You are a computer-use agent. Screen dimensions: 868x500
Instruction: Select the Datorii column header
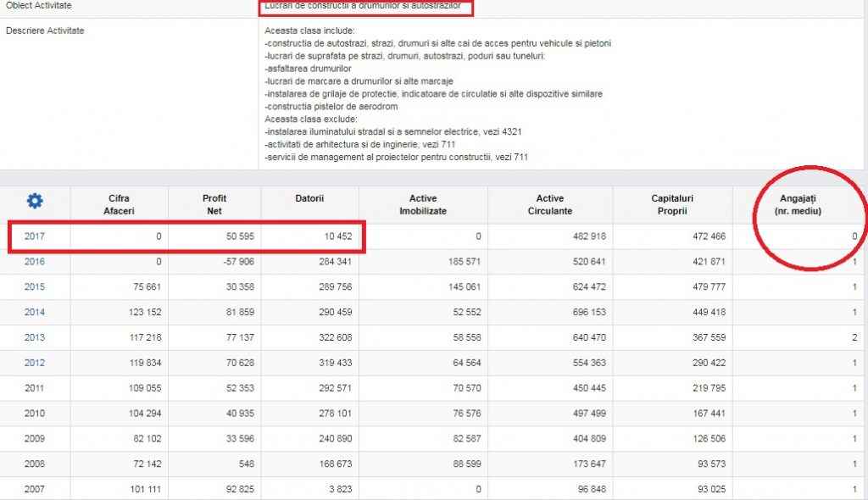pyautogui.click(x=309, y=198)
